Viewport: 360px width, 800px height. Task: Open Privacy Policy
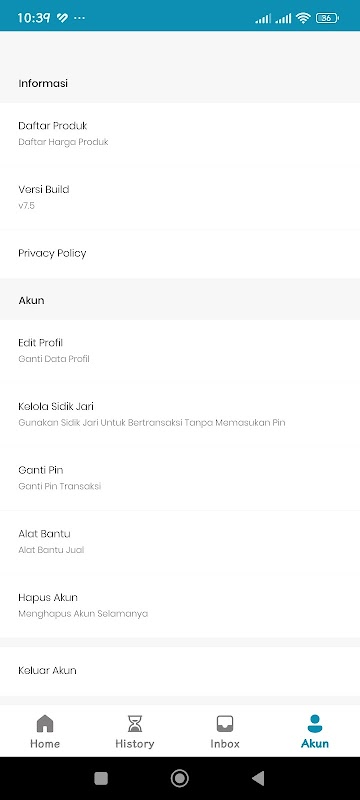coord(180,254)
